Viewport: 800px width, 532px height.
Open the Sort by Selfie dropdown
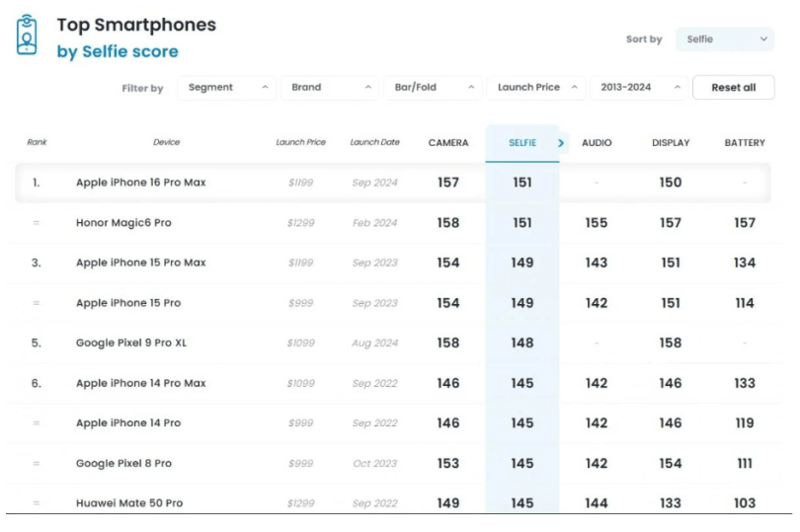click(724, 39)
